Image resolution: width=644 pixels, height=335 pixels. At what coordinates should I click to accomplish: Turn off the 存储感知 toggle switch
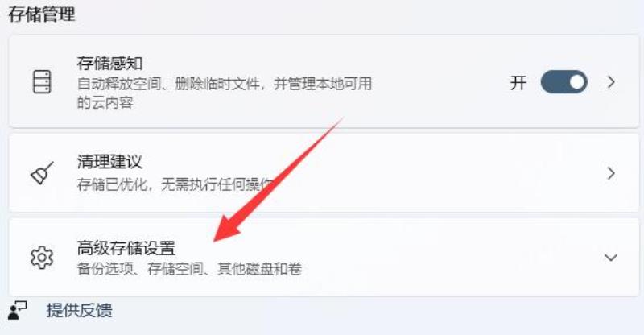point(564,82)
